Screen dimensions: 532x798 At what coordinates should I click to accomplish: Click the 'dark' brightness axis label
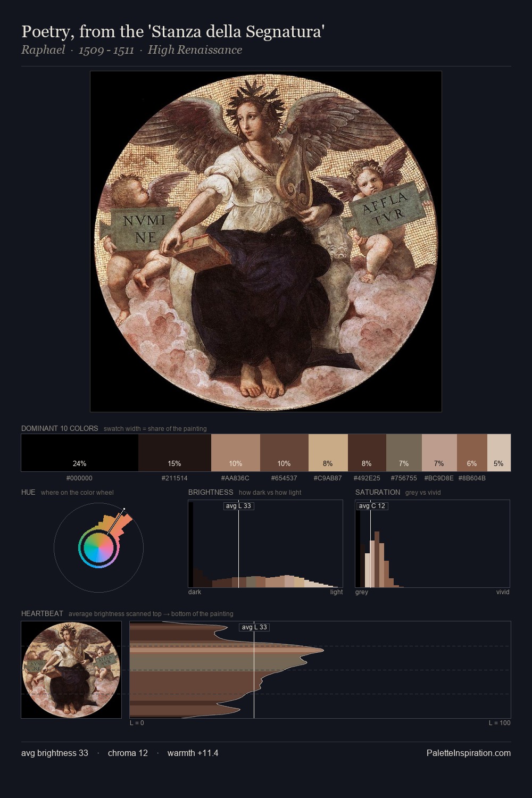195,592
